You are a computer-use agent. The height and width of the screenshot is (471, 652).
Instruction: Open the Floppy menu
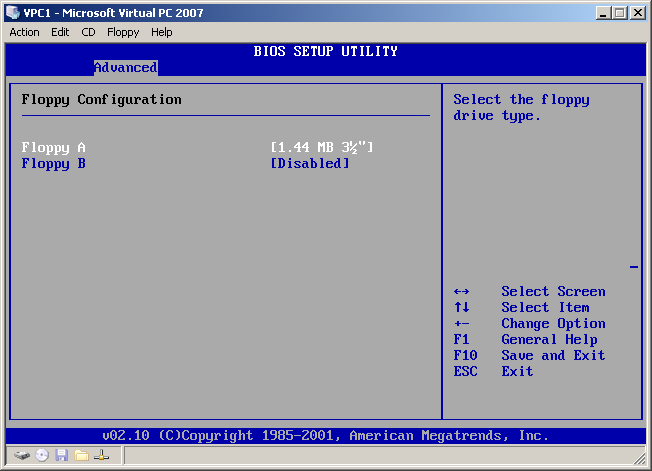click(123, 32)
